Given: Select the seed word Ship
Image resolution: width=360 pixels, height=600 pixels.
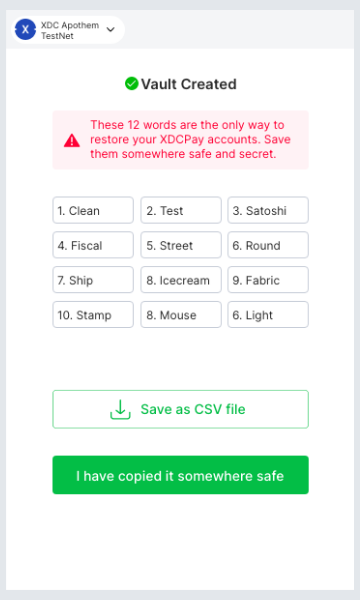Looking at the screenshot, I should (93, 280).
